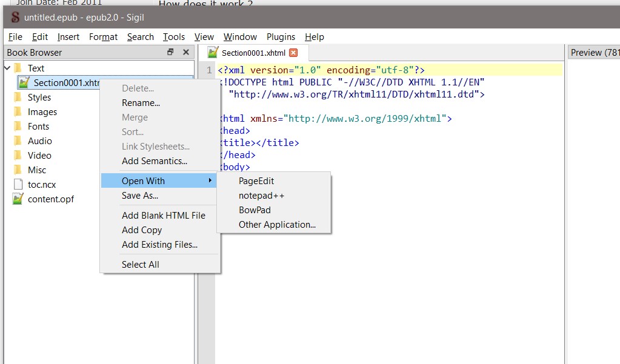Click the Fonts folder icon

[18, 127]
